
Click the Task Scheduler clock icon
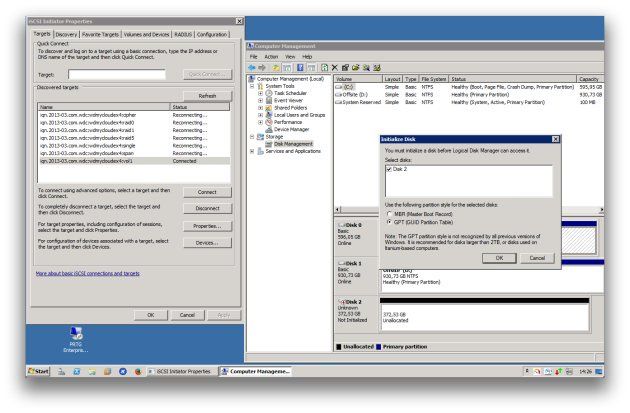point(269,93)
